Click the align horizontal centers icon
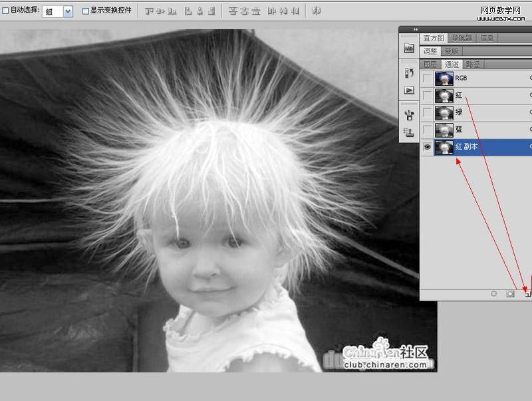The width and height of the screenshot is (532, 401). (x=200, y=11)
